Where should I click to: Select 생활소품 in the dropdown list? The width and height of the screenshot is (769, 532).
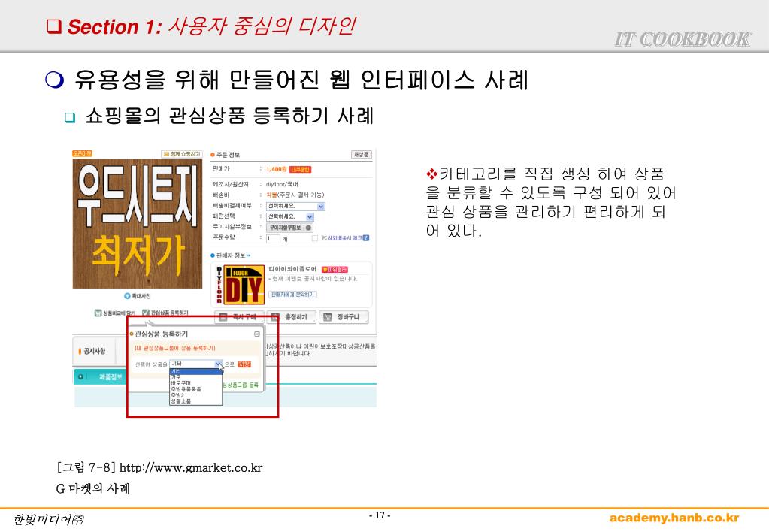[x=195, y=401]
